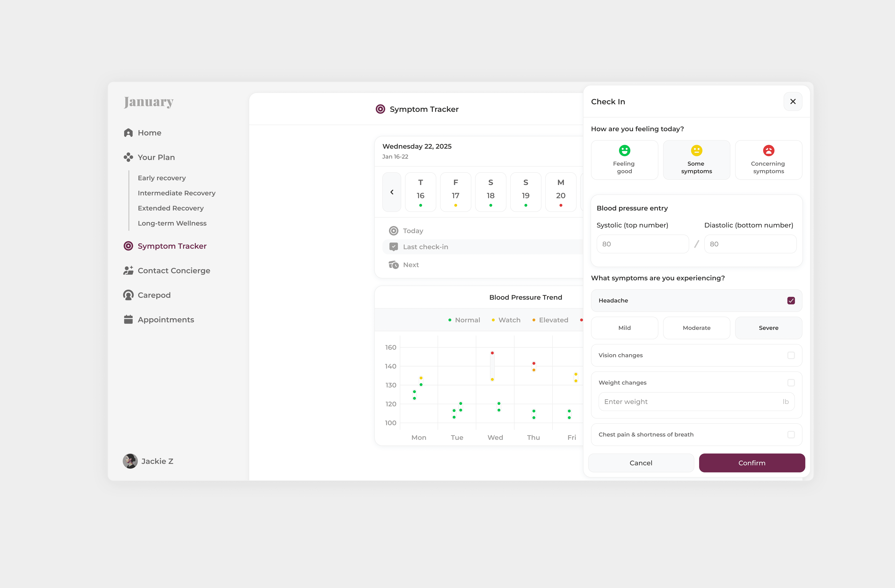
Task: Check the Vision changes checkbox
Action: pos(791,355)
